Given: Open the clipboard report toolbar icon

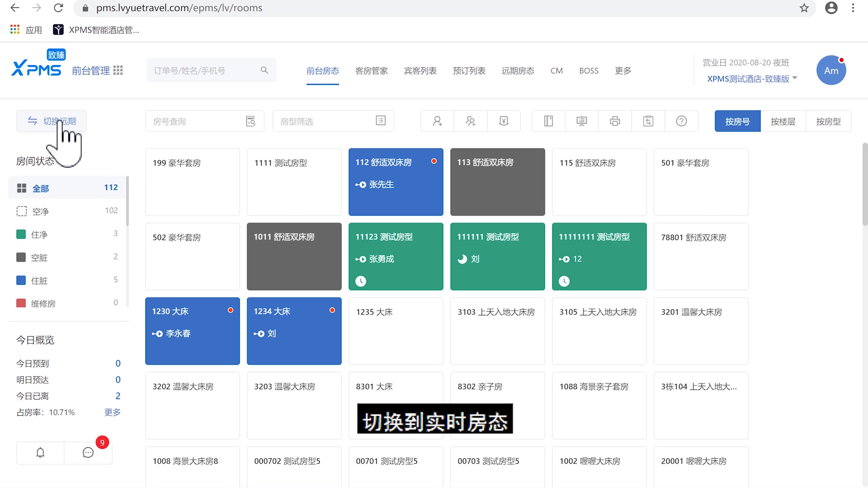Looking at the screenshot, I should [648, 121].
